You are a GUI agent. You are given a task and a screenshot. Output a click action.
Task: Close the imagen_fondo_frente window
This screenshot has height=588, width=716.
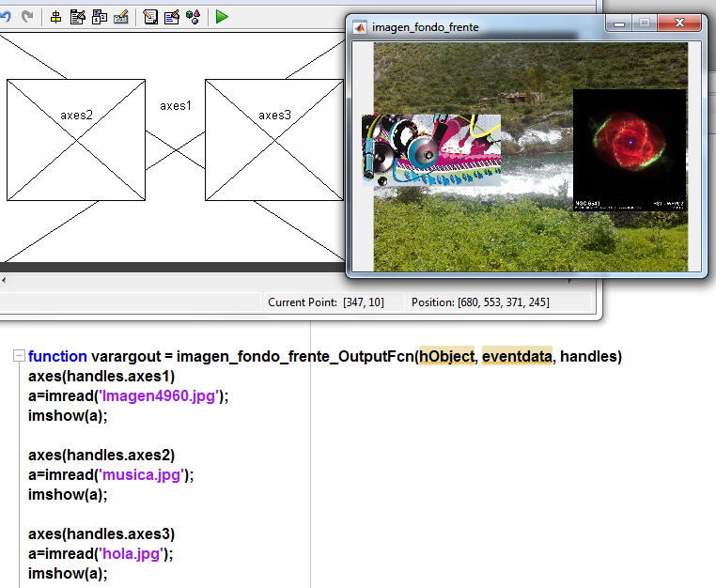coord(679,23)
